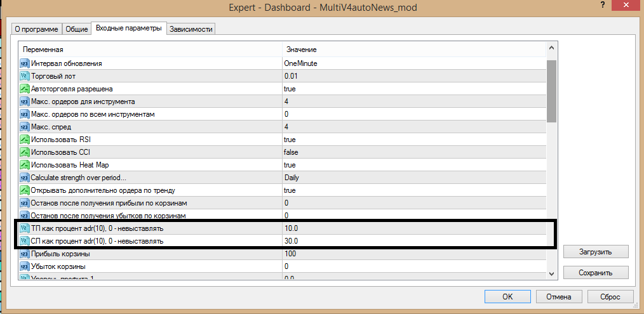Click the boolean icon beside Использовать RSI
Image resolution: width=644 pixels, height=314 pixels.
click(x=25, y=140)
